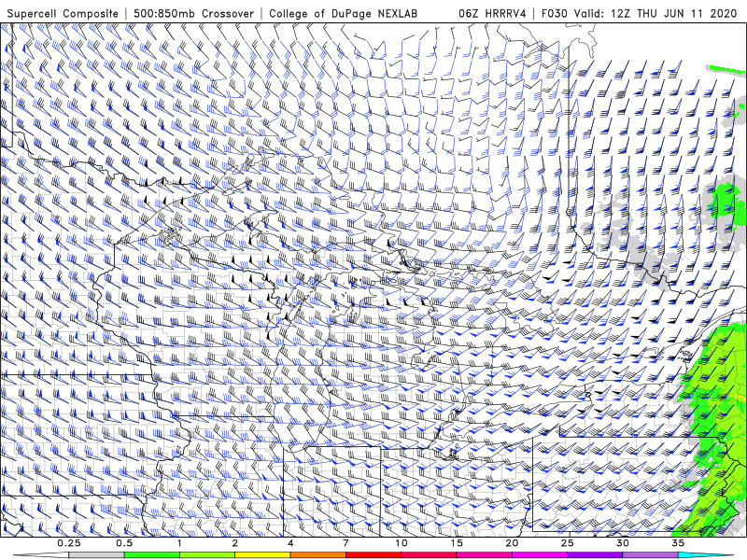
Task: Select the yellow 2–4 color bar segment
Action: [262, 555]
